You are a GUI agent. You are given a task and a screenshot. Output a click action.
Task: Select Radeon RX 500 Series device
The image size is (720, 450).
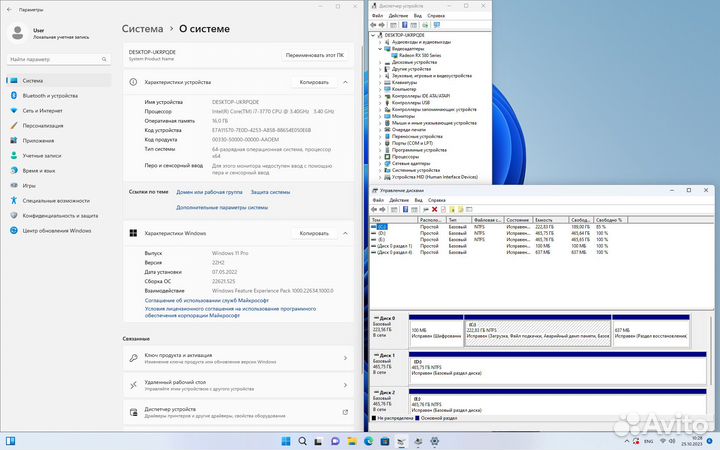(x=420, y=55)
